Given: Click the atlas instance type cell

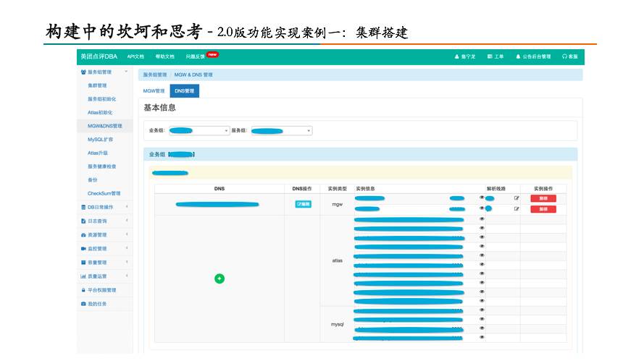Looking at the screenshot, I should click(337, 261).
